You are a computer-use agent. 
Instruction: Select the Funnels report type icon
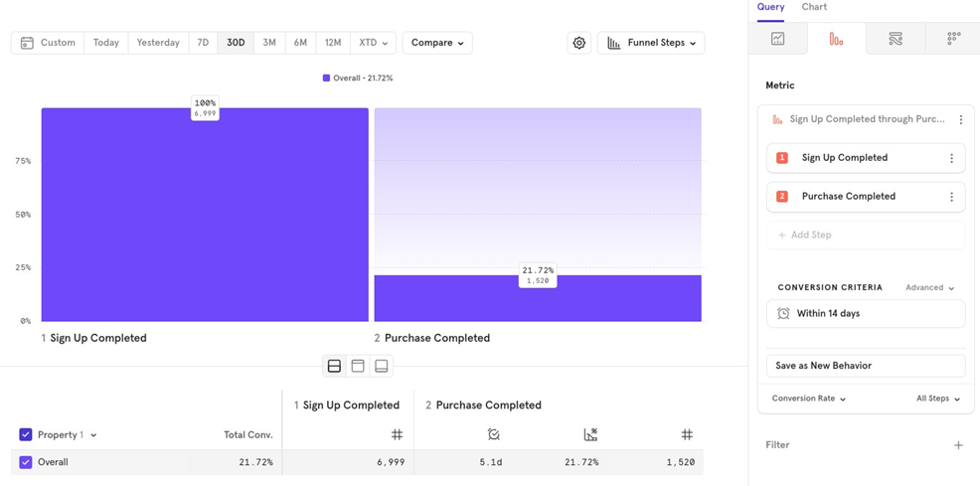click(x=836, y=39)
